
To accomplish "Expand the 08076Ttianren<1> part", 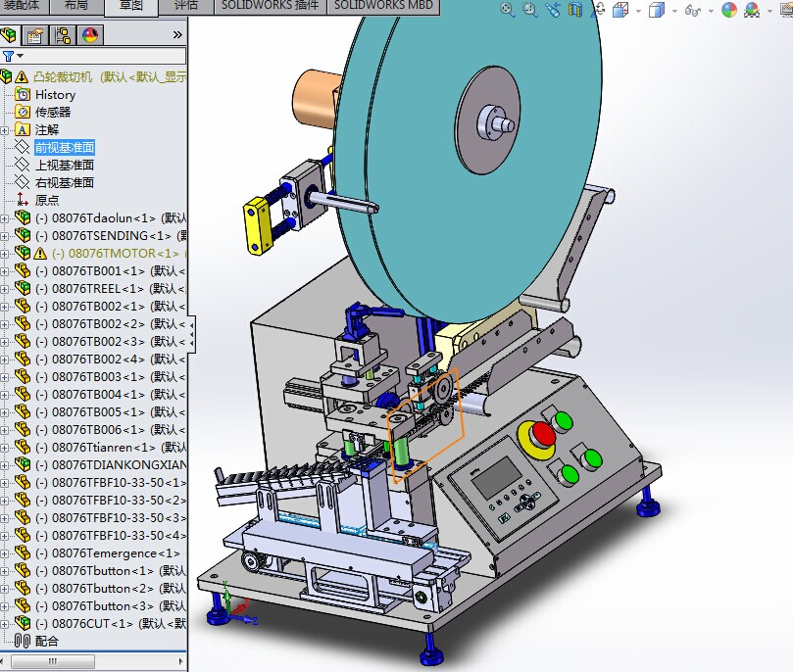I will tap(5, 449).
